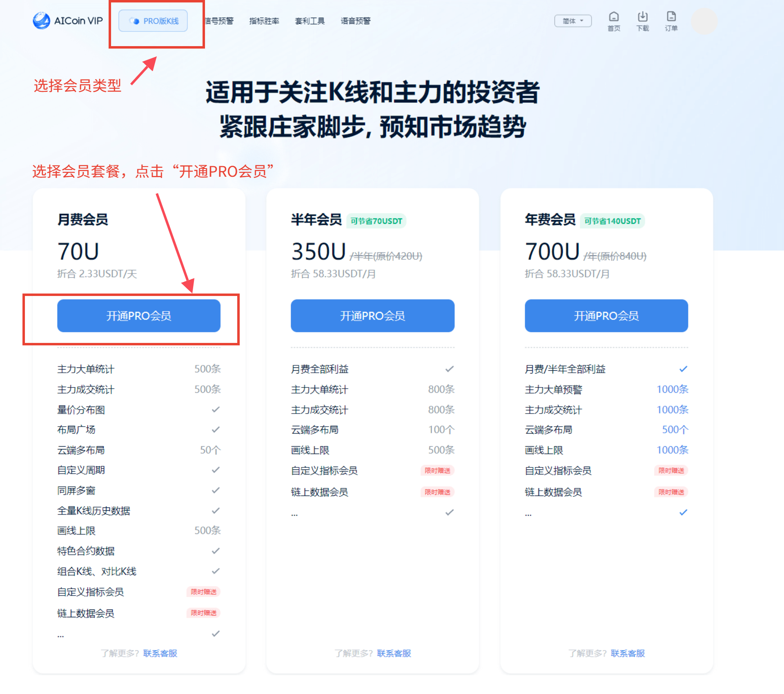Click 开通PRO会员 under the 年费会员 plan
Screen dimensions: 784x694
pyautogui.click(x=606, y=316)
